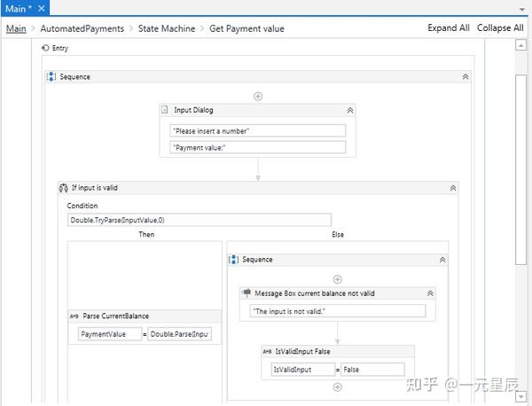Collapse the If input is valid activity
The height and width of the screenshot is (406, 532).
453,188
